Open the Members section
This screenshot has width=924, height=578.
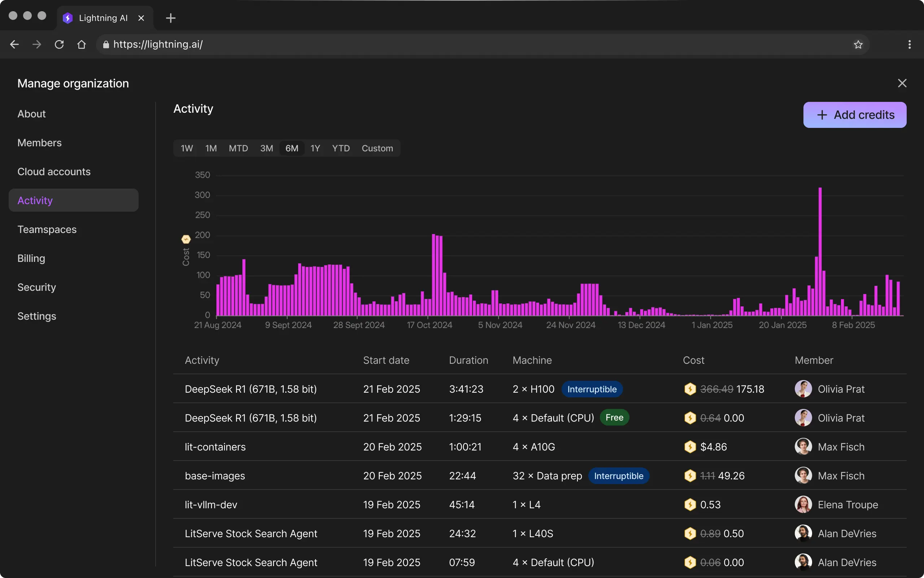tap(39, 143)
